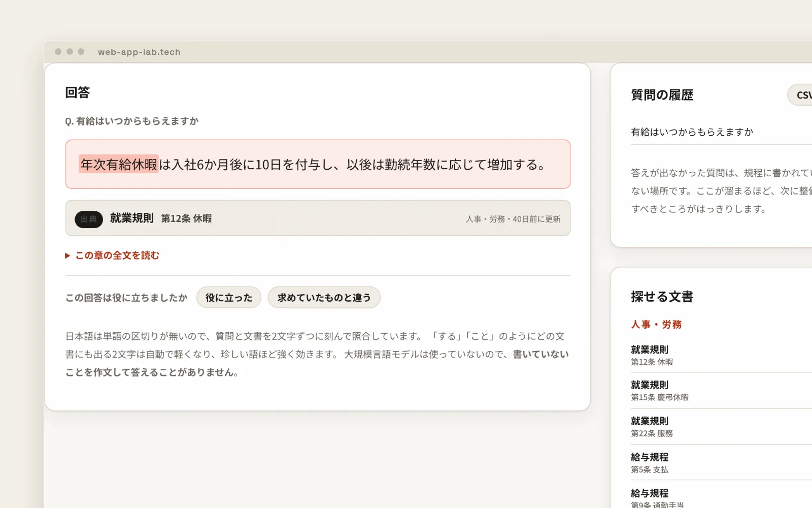Open 給与規程 第9条 通勤手当 document
Screen dimensions: 812x508
(x=721, y=497)
